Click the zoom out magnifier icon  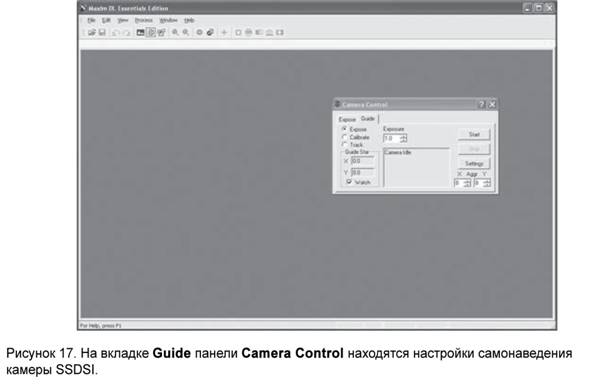(x=186, y=32)
